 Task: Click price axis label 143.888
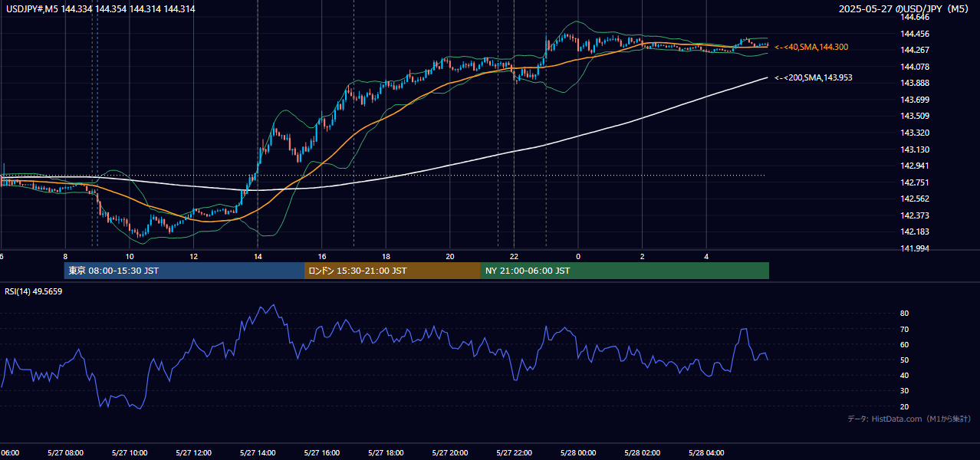pos(915,83)
